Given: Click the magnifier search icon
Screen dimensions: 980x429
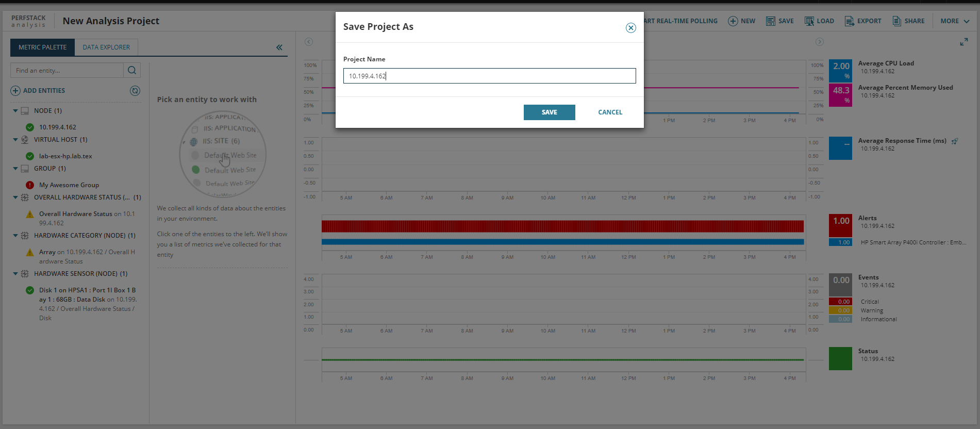Looking at the screenshot, I should 132,70.
